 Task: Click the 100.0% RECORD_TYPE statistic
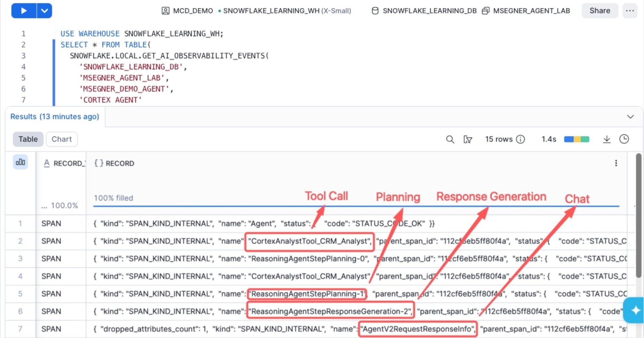coord(64,206)
